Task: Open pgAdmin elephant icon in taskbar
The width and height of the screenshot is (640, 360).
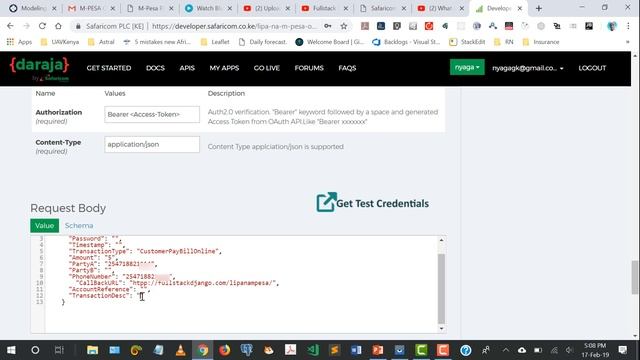Action: click(247, 350)
